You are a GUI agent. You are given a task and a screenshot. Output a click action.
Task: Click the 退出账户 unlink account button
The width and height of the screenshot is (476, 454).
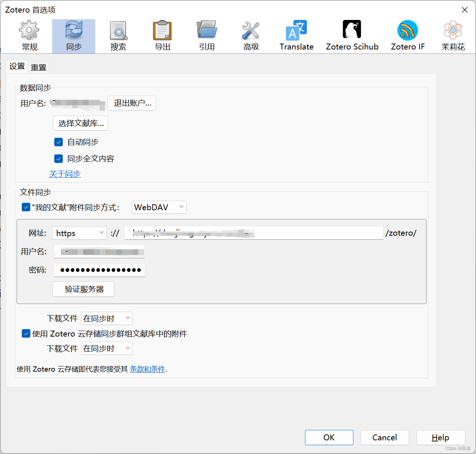tap(132, 103)
